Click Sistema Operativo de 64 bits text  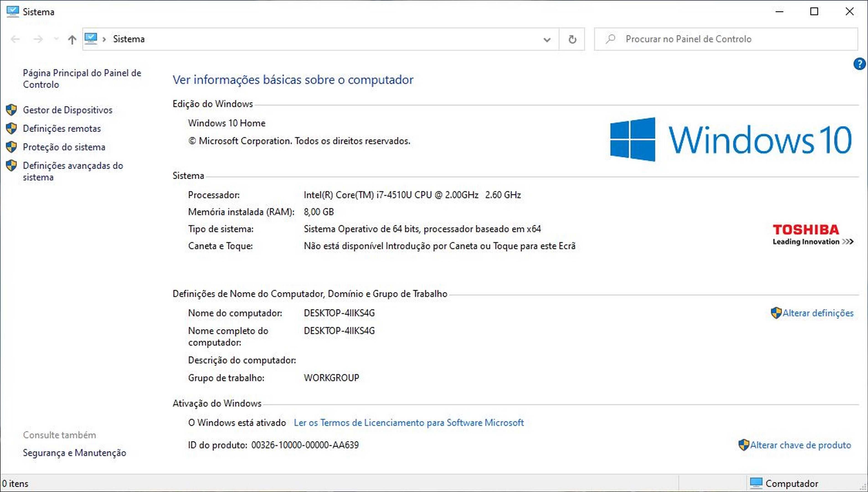point(422,229)
